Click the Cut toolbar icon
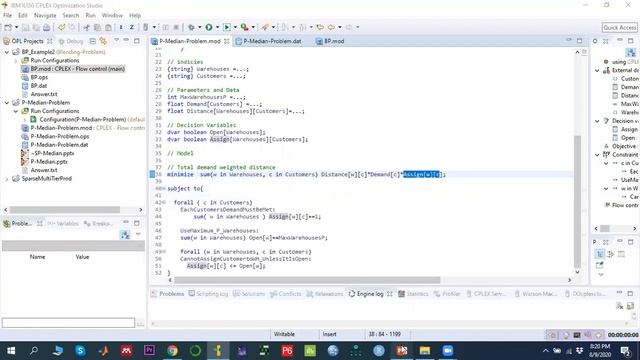The width and height of the screenshot is (640, 360). (x=87, y=27)
